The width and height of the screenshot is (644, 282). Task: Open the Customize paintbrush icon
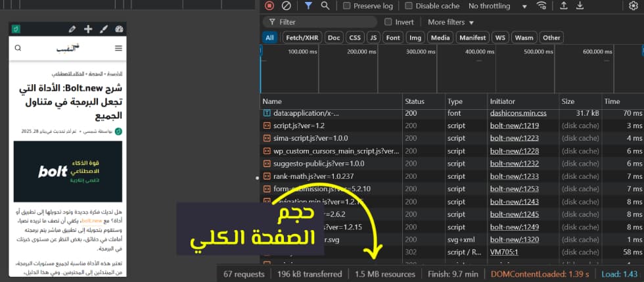pyautogui.click(x=104, y=29)
